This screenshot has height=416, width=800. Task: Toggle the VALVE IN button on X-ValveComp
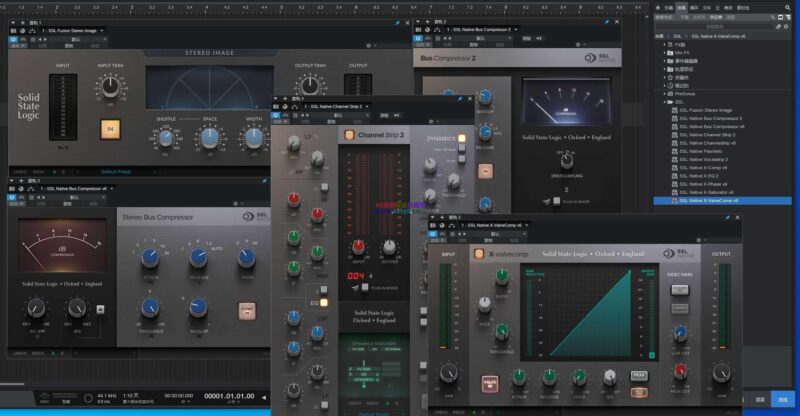(490, 384)
